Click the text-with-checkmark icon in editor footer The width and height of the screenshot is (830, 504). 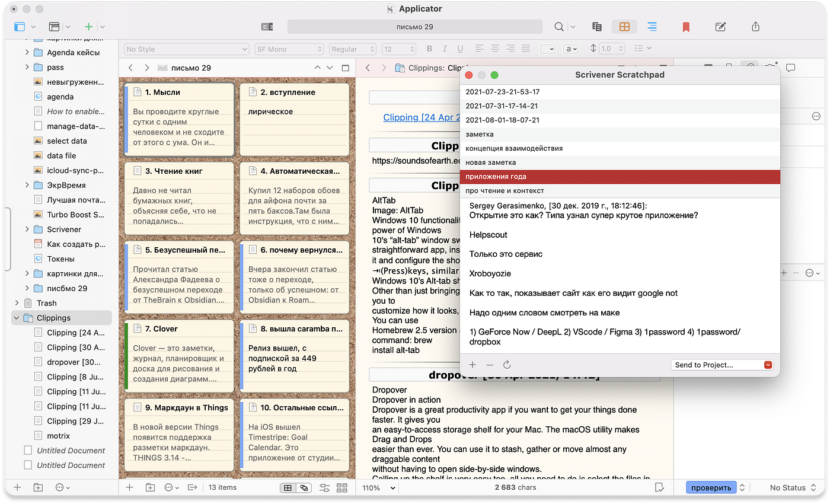[x=659, y=487]
